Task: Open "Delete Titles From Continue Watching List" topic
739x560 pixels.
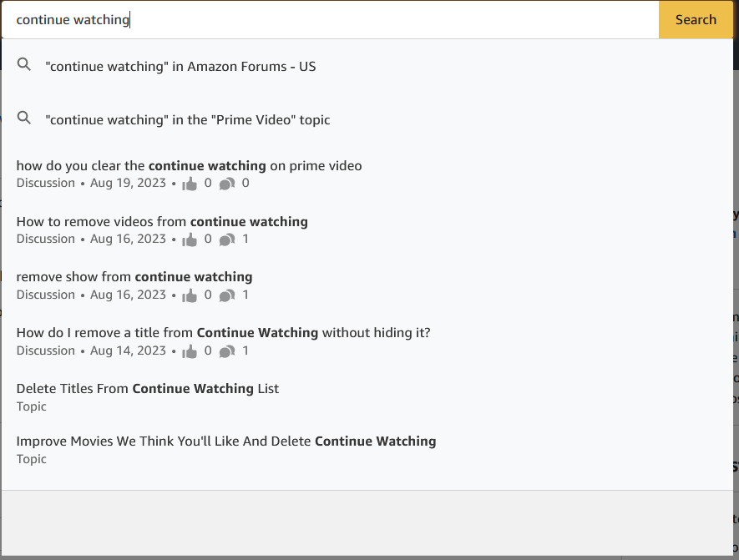Action: pyautogui.click(x=148, y=389)
